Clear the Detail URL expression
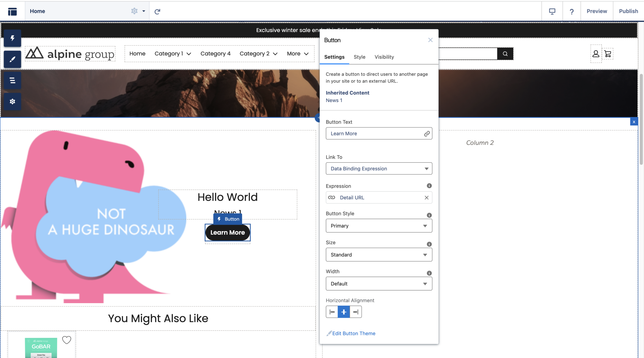The height and width of the screenshot is (358, 644). pyautogui.click(x=427, y=198)
